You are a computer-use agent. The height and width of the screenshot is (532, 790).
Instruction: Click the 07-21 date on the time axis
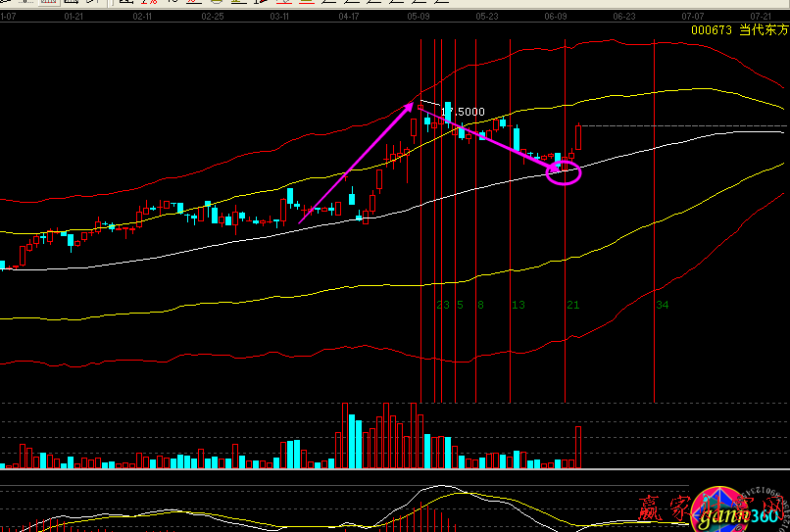pos(761,18)
